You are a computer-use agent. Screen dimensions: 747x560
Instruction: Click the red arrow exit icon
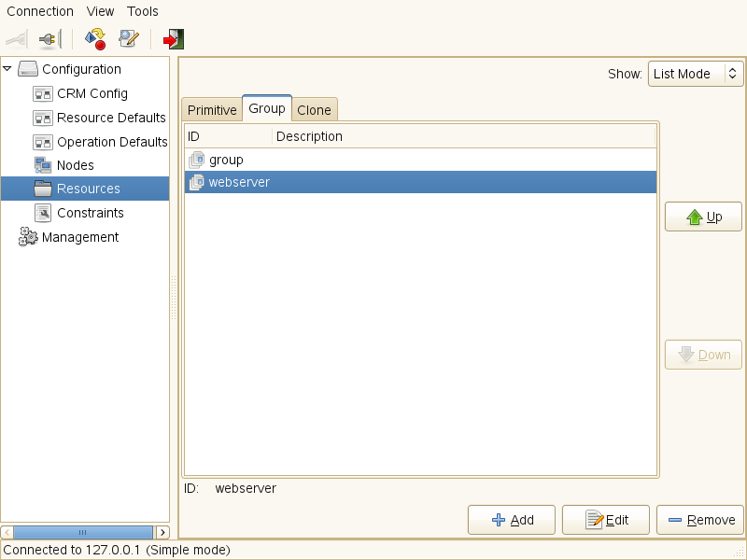(174, 39)
